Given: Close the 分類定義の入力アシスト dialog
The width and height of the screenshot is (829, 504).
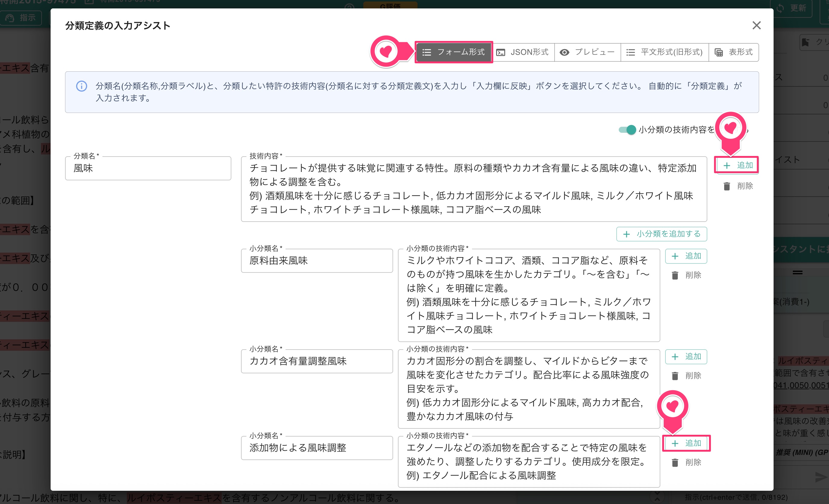Looking at the screenshot, I should point(756,25).
